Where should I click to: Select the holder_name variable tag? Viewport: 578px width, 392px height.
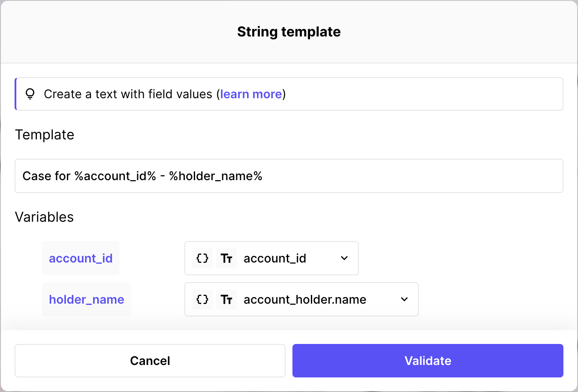coord(87,299)
